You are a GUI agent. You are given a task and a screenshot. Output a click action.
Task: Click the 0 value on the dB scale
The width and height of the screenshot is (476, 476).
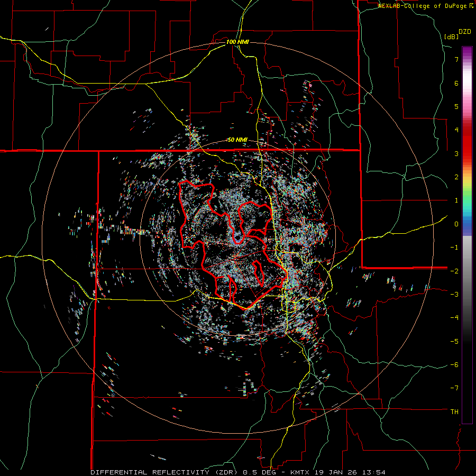tap(456, 224)
